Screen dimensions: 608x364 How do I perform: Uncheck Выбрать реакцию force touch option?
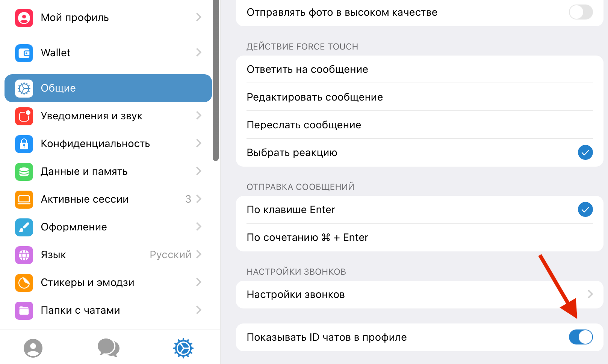585,152
